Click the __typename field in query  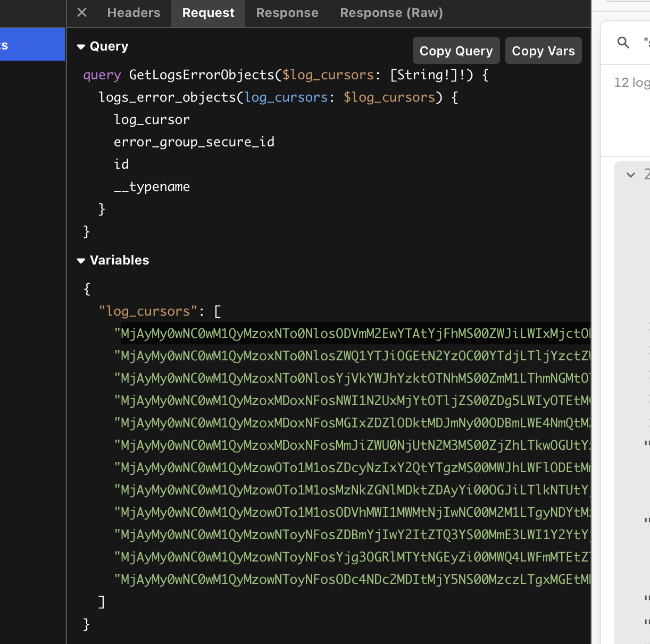point(152,187)
